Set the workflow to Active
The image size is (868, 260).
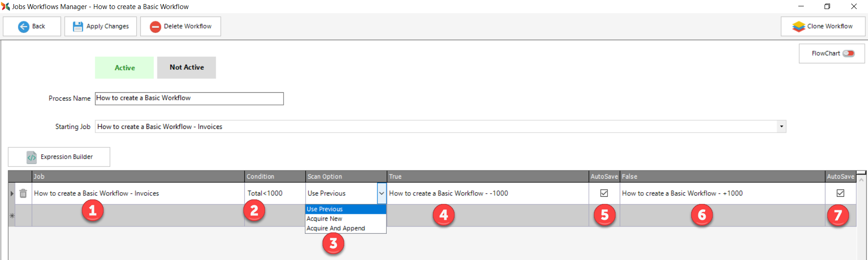point(124,68)
